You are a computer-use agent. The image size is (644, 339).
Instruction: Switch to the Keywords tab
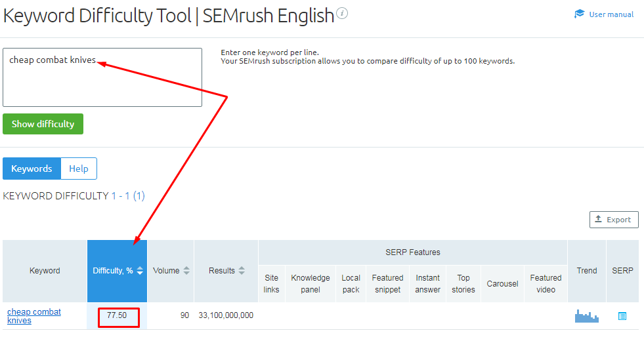click(x=32, y=169)
